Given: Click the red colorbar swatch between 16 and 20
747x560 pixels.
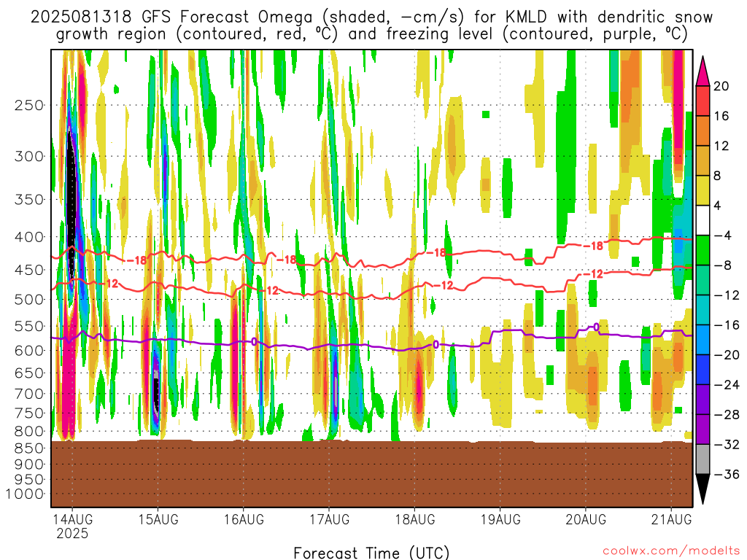Looking at the screenshot, I should 703,101.
